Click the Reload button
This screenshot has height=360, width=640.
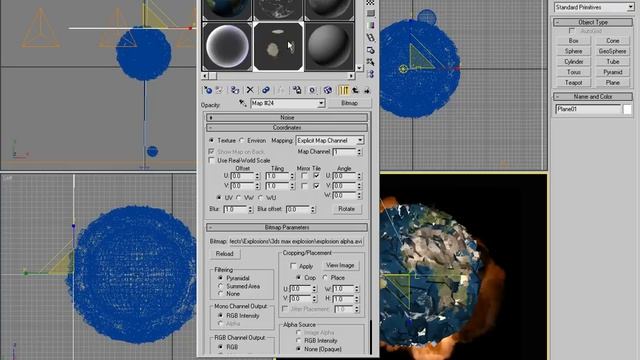click(x=224, y=254)
